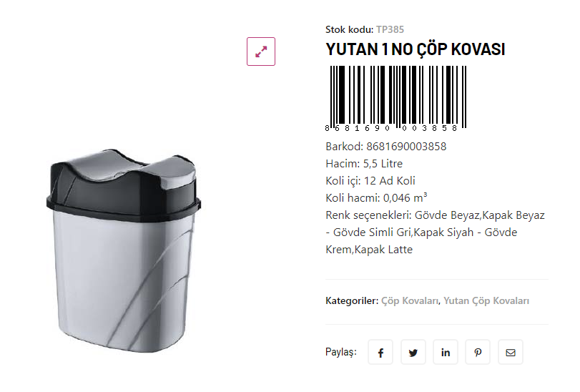Share product on Twitter
Image resolution: width=580 pixels, height=392 pixels.
point(413,352)
